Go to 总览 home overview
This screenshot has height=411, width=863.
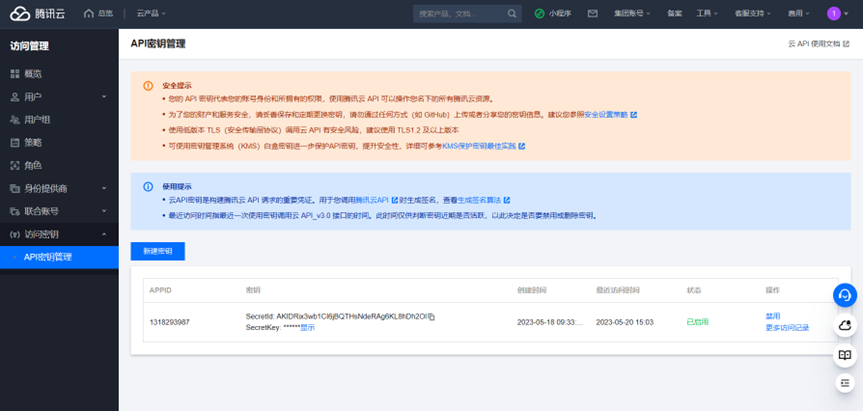(x=99, y=13)
